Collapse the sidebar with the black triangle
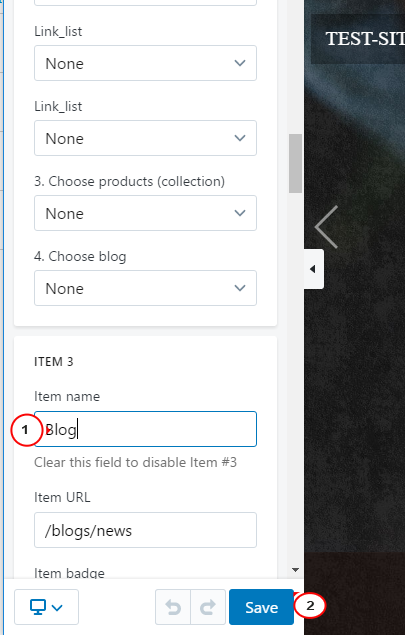Viewport: 405px width, 635px height. [313, 269]
